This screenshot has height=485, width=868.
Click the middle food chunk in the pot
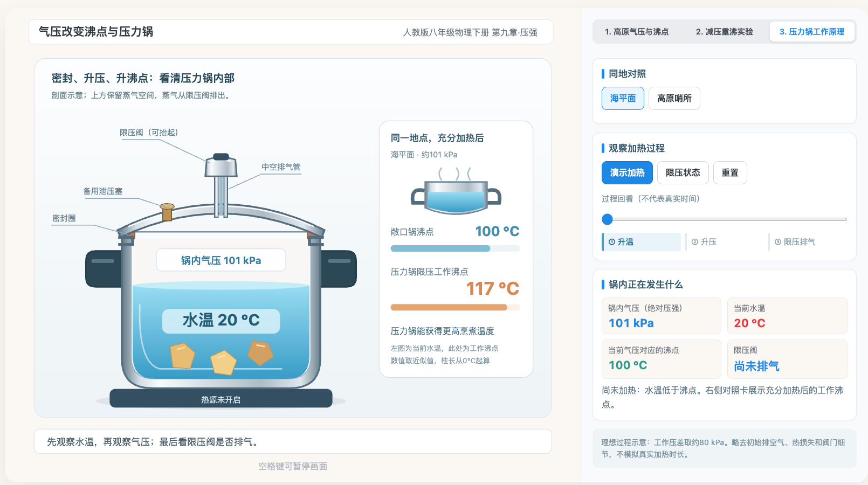tap(223, 363)
